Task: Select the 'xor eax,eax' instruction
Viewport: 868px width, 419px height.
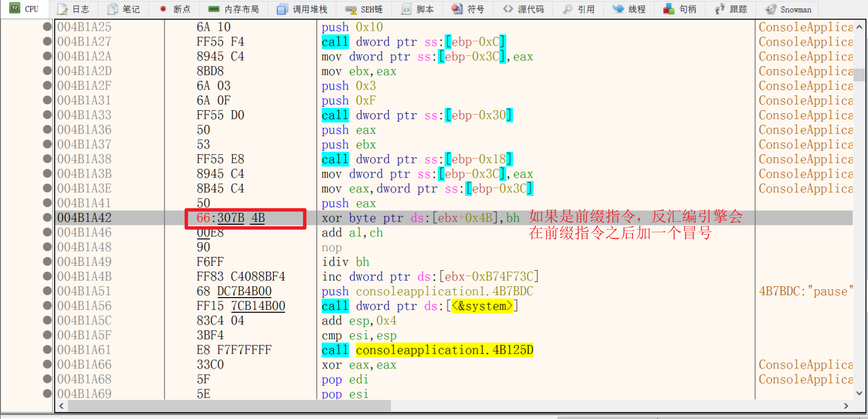Action: tap(359, 364)
